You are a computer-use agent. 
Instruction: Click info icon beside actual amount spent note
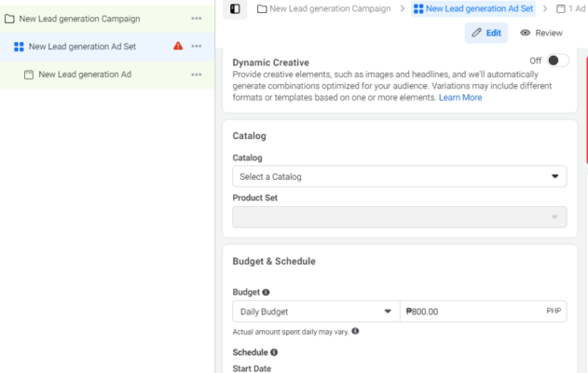[x=355, y=331]
